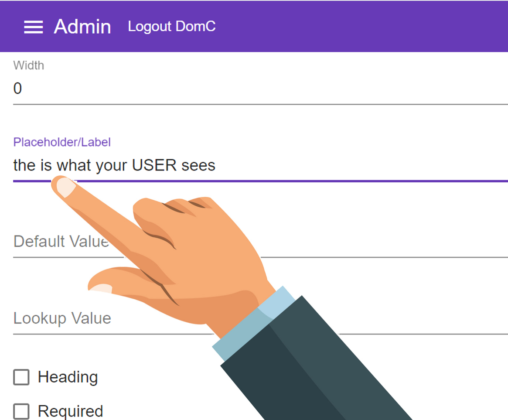This screenshot has width=508, height=420.
Task: Click the dark suit sleeve graphic
Action: point(311,366)
